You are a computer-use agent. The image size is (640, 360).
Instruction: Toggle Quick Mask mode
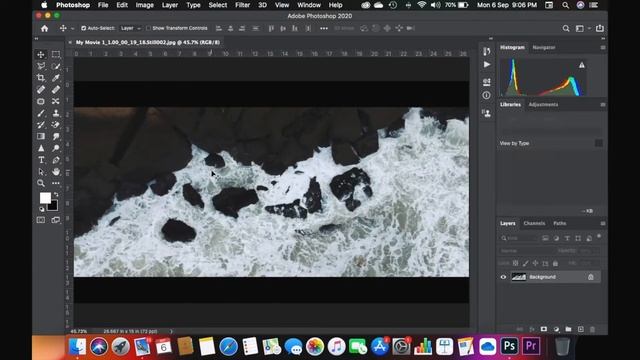pos(41,220)
